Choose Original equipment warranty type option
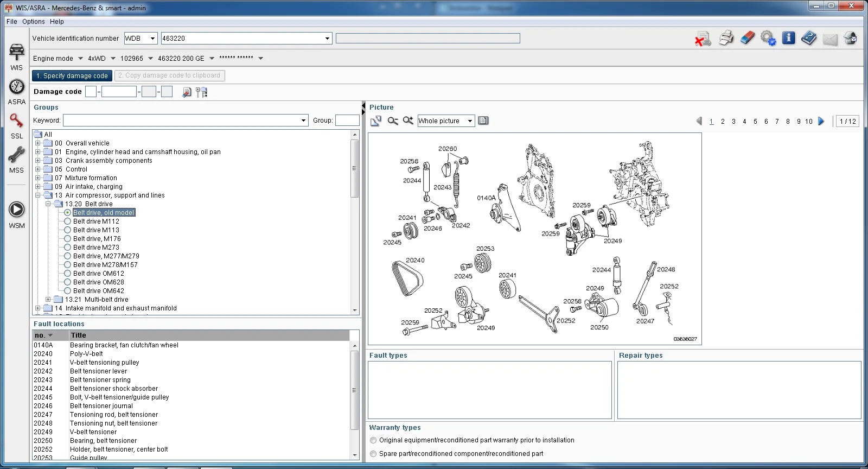The width and height of the screenshot is (868, 469). 373,440
